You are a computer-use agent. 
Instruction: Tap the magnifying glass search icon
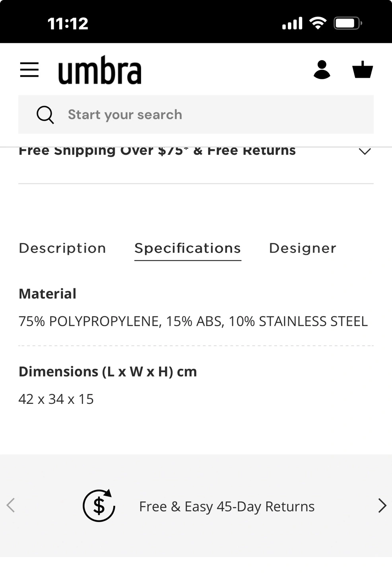click(x=45, y=115)
